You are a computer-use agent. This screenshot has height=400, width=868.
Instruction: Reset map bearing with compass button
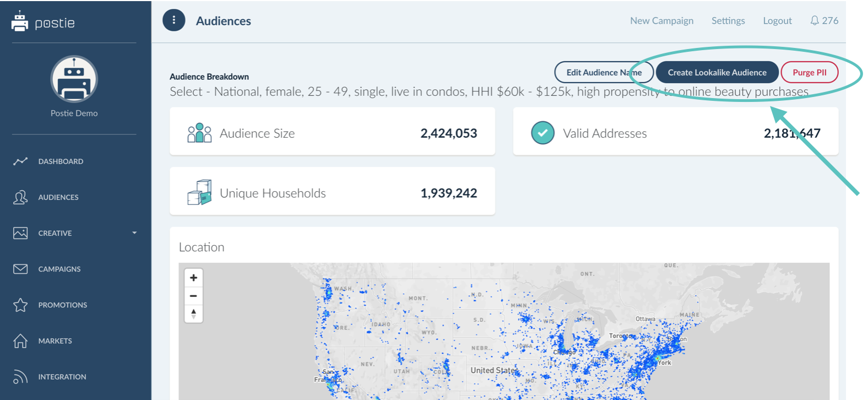coord(193,314)
